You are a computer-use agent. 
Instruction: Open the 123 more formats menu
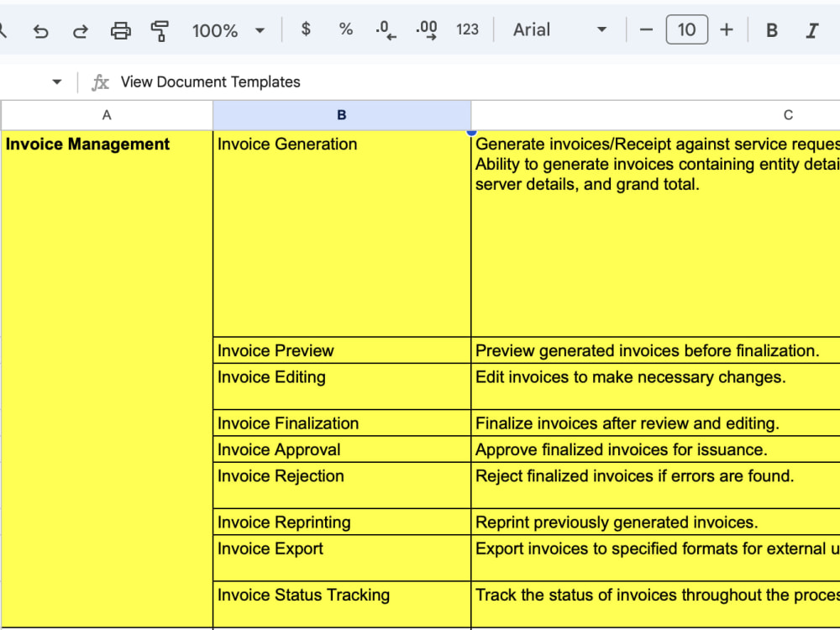point(467,29)
